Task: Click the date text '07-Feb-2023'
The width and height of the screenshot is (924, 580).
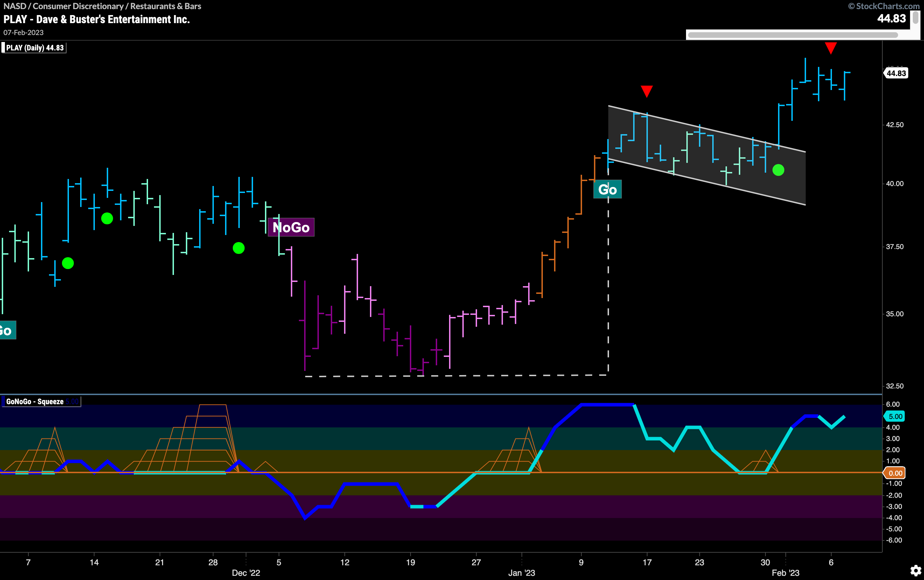Action: point(23,33)
